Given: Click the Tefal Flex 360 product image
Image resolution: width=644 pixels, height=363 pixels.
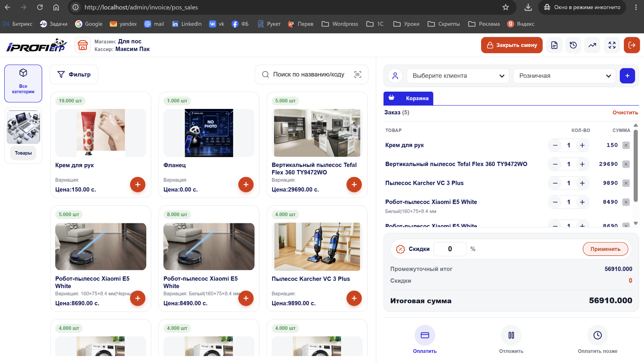Looking at the screenshot, I should pos(317,133).
